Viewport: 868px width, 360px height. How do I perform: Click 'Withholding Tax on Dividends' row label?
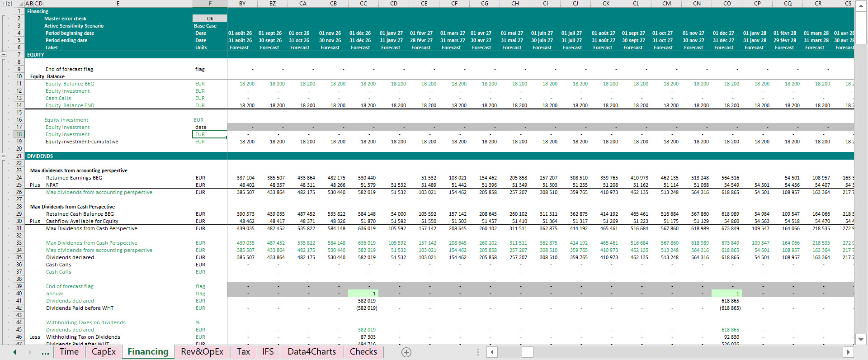pos(83,337)
